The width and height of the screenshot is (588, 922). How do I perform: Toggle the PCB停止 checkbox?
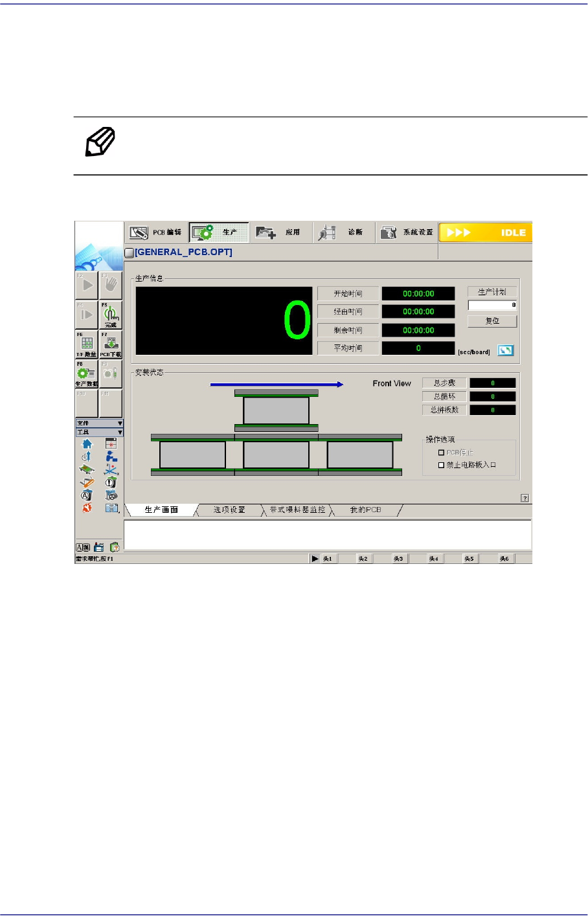coord(442,453)
